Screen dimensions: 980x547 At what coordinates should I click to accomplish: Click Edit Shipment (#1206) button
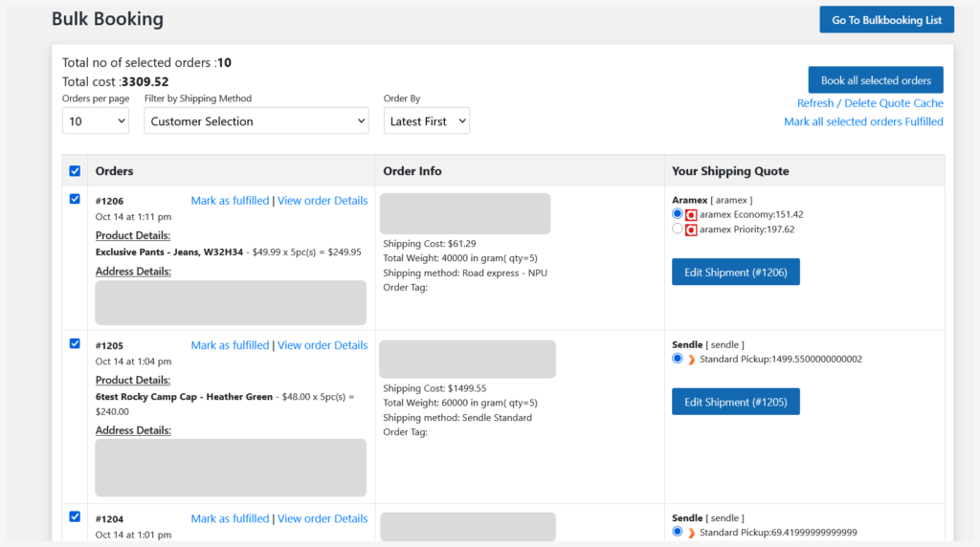(x=735, y=273)
